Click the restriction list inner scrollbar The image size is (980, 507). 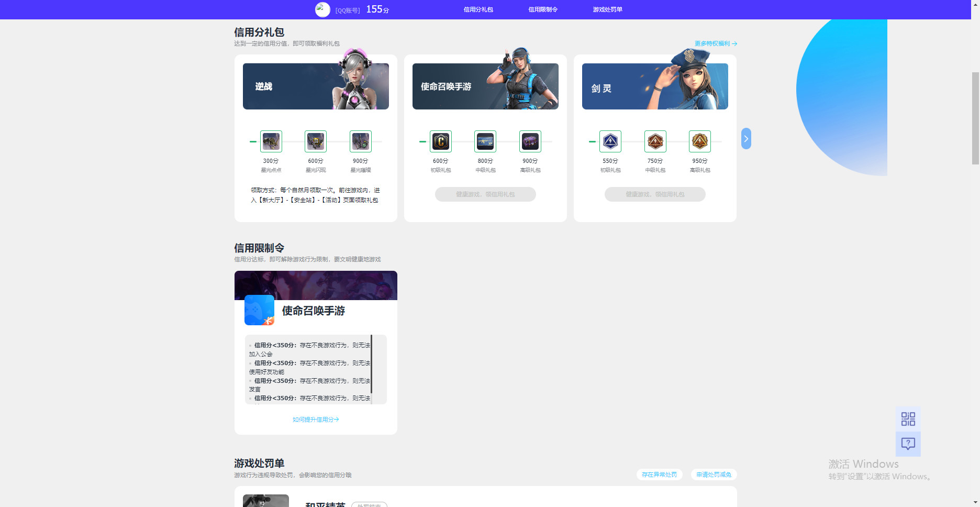tap(372, 364)
